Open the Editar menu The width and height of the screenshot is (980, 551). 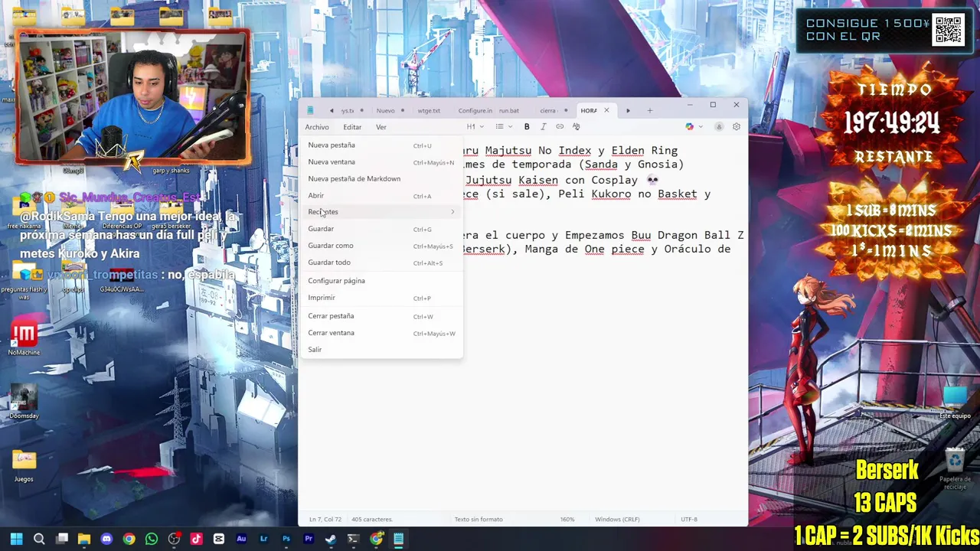[x=352, y=127]
